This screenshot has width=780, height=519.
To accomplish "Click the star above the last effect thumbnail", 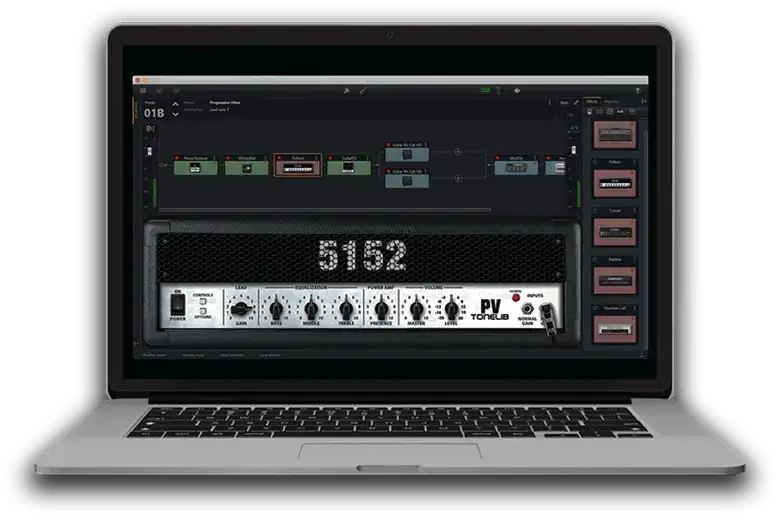I will [x=595, y=309].
